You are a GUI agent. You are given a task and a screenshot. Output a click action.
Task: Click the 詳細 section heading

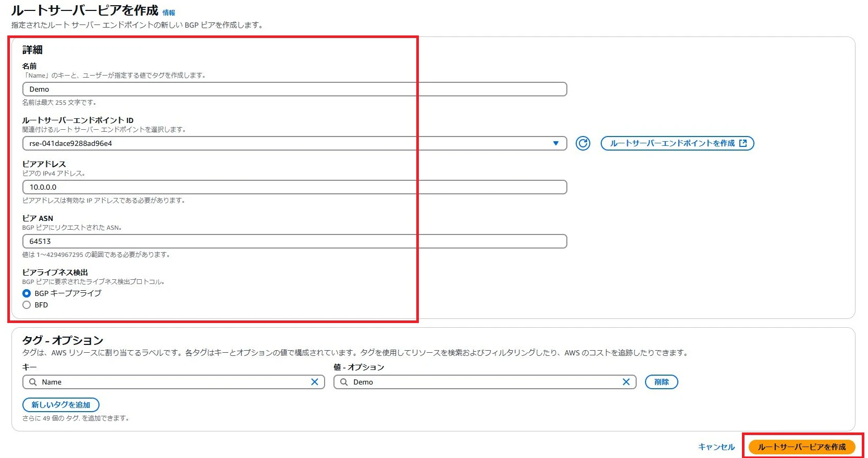click(x=32, y=50)
